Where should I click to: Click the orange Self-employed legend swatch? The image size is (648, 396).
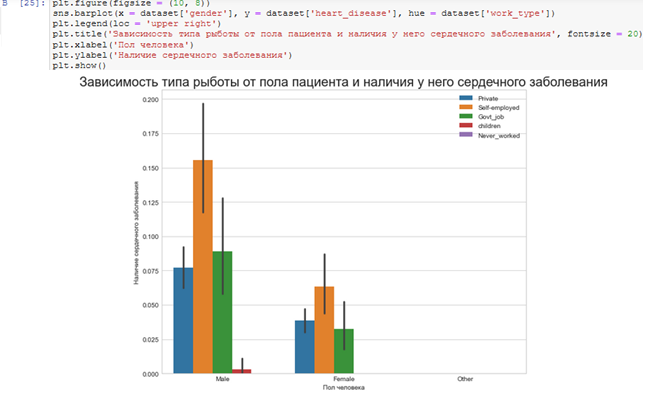tap(466, 107)
